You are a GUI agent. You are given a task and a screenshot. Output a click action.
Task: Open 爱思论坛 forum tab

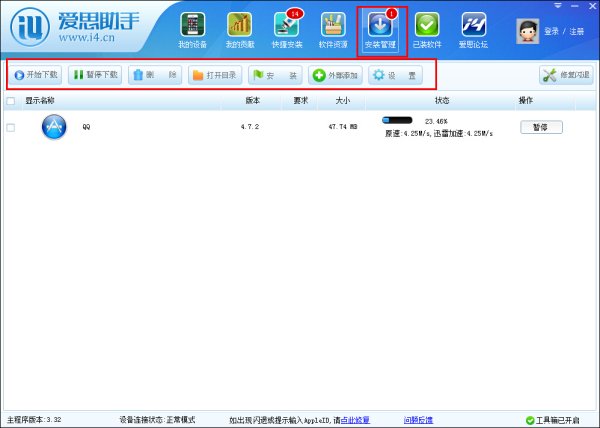[474, 31]
